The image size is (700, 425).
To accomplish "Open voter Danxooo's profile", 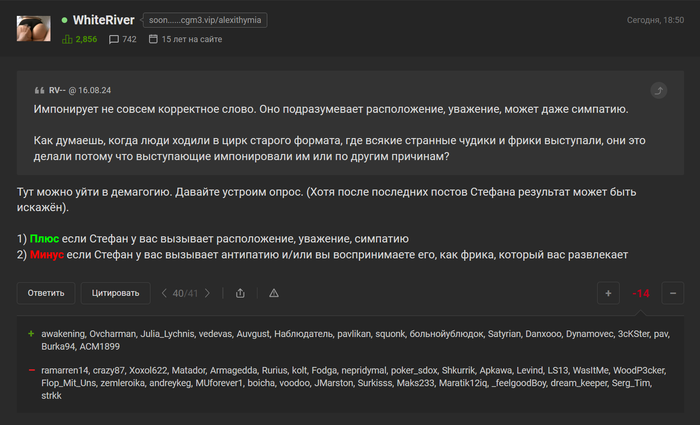I will click(x=543, y=334).
